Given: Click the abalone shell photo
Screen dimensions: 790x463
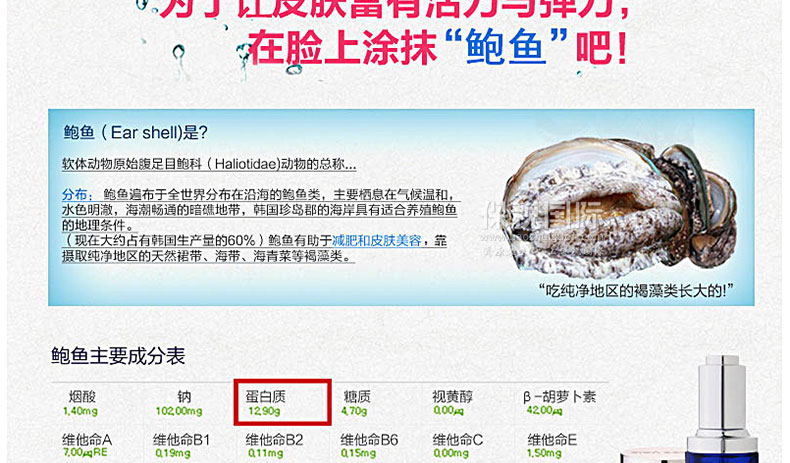Looking at the screenshot, I should point(621,207).
